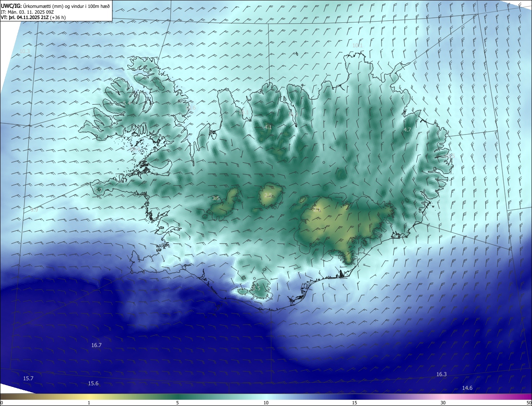Select the 15.6 value on the map
The height and width of the screenshot is (406, 532).
94,383
